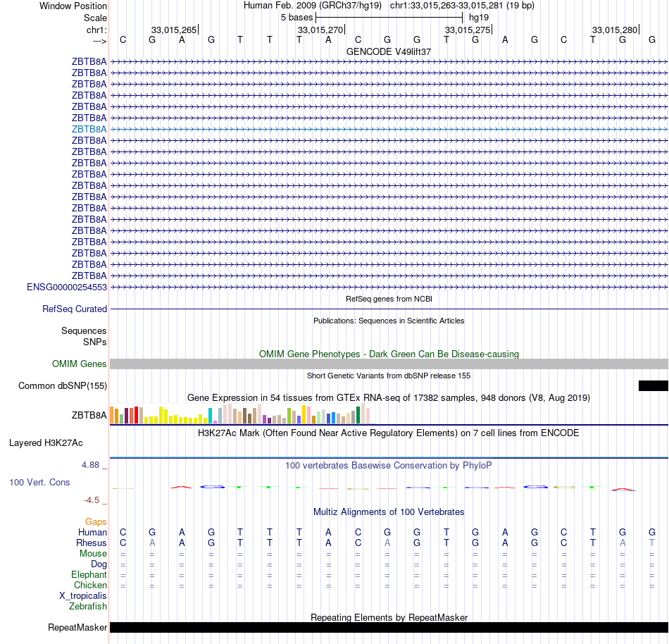Click the gray OMIM Genes bar
The width and height of the screenshot is (669, 644).
pos(389,364)
